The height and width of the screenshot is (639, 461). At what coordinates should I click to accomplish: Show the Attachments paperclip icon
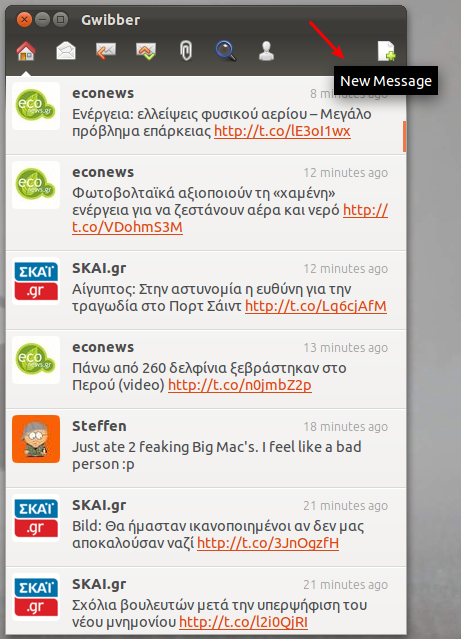pos(186,51)
